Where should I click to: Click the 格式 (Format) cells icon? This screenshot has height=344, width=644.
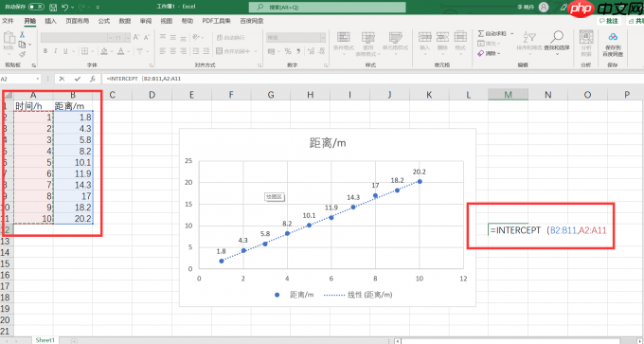click(x=460, y=37)
